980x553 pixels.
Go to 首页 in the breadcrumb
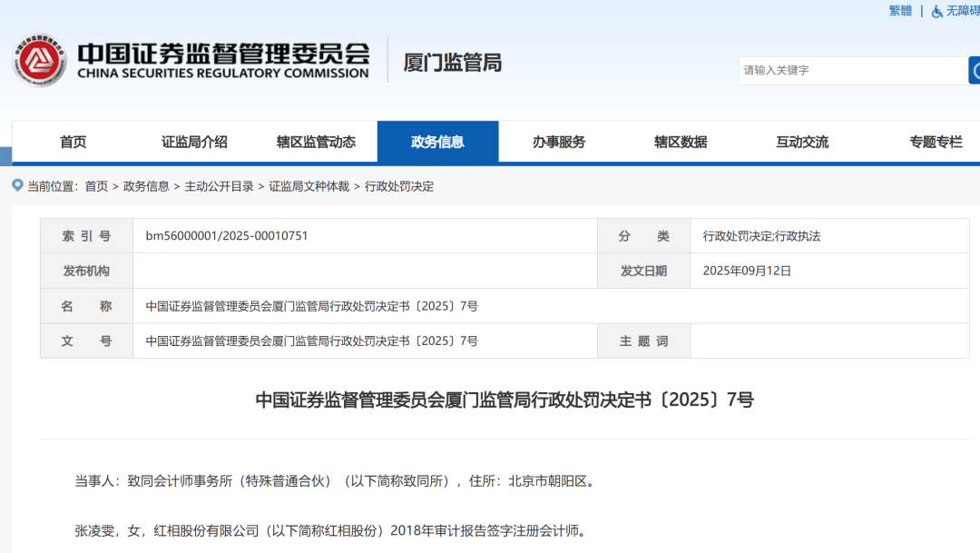point(96,186)
